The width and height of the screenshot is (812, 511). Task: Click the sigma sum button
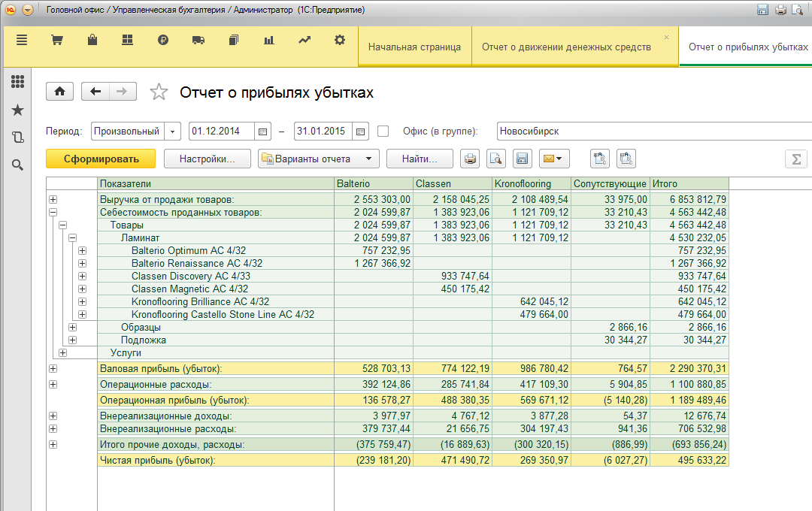point(796,159)
